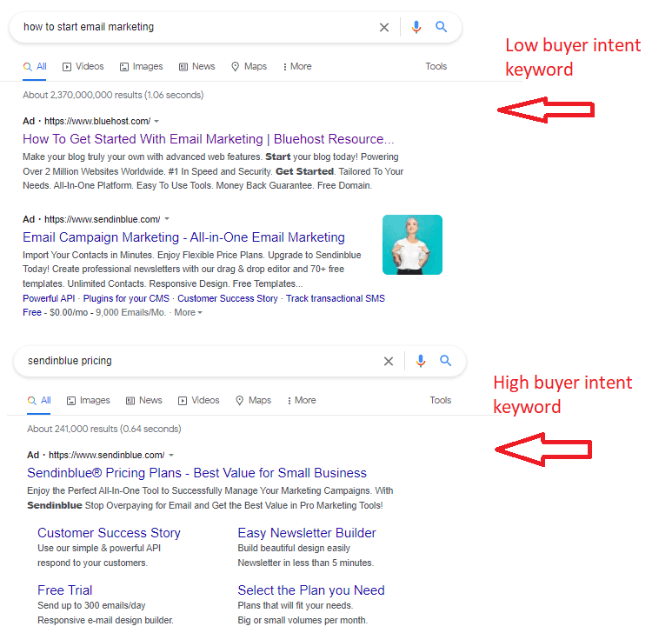Select All tab in email marketing results
This screenshot has height=633, width=672.
point(35,66)
